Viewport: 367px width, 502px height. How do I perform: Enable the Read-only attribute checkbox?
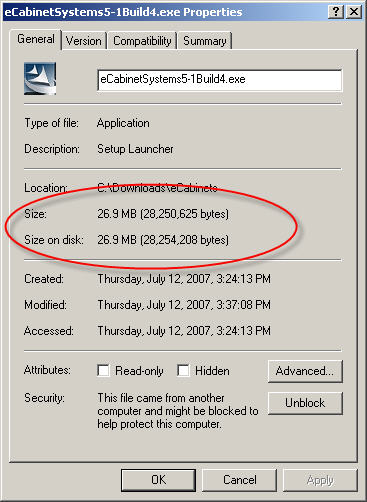103,370
